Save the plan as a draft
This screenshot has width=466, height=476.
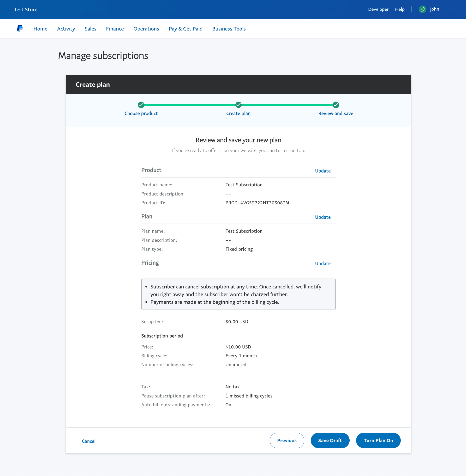330,440
